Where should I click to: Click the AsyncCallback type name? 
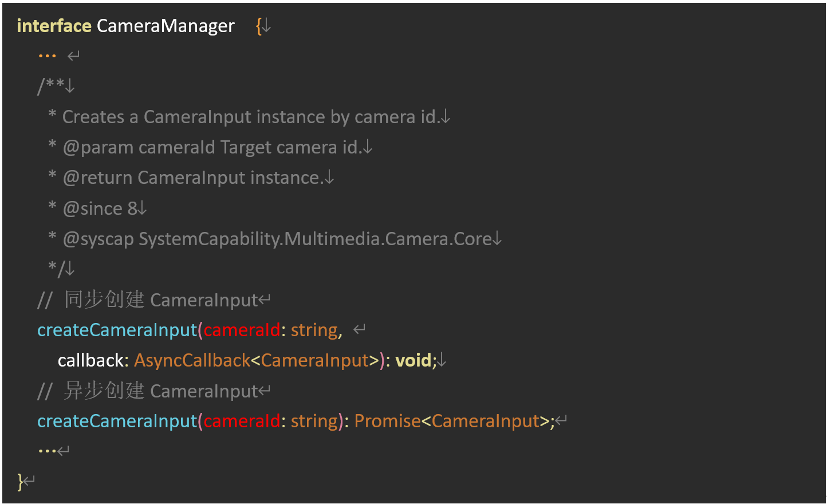coord(192,360)
